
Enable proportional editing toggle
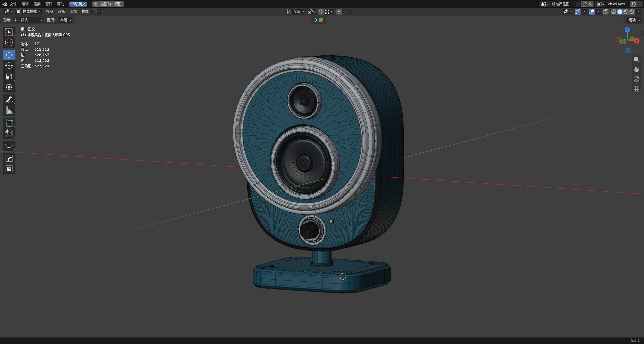[339, 12]
